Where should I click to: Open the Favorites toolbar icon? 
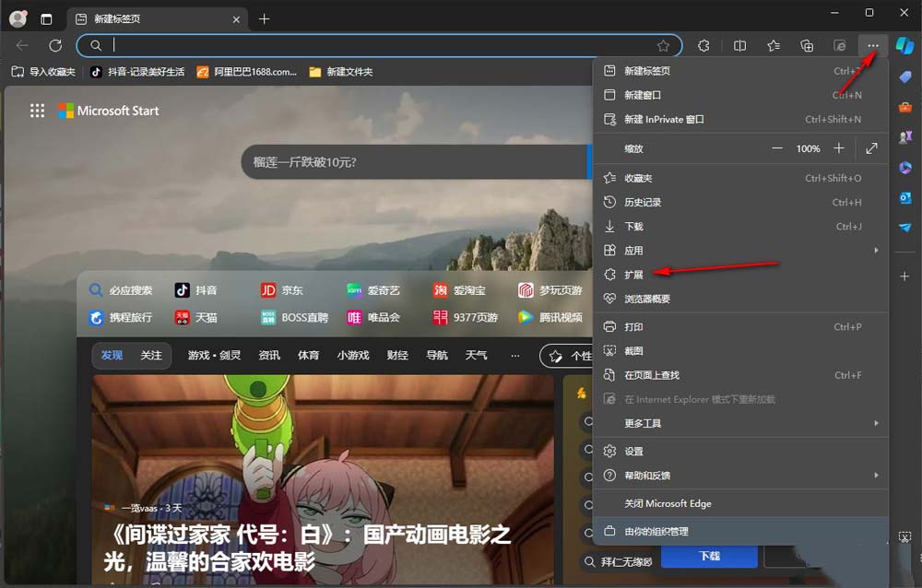pos(774,45)
